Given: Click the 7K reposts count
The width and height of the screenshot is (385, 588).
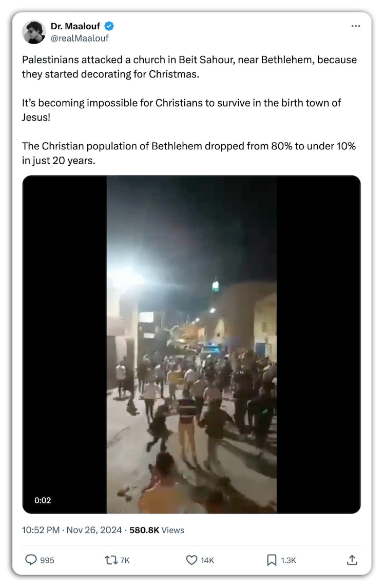Looking at the screenshot, I should [125, 560].
